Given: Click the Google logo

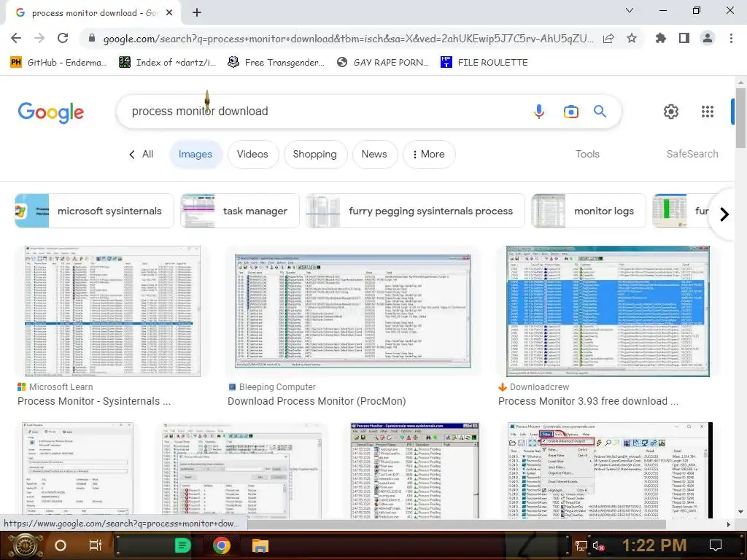Looking at the screenshot, I should coord(51,112).
